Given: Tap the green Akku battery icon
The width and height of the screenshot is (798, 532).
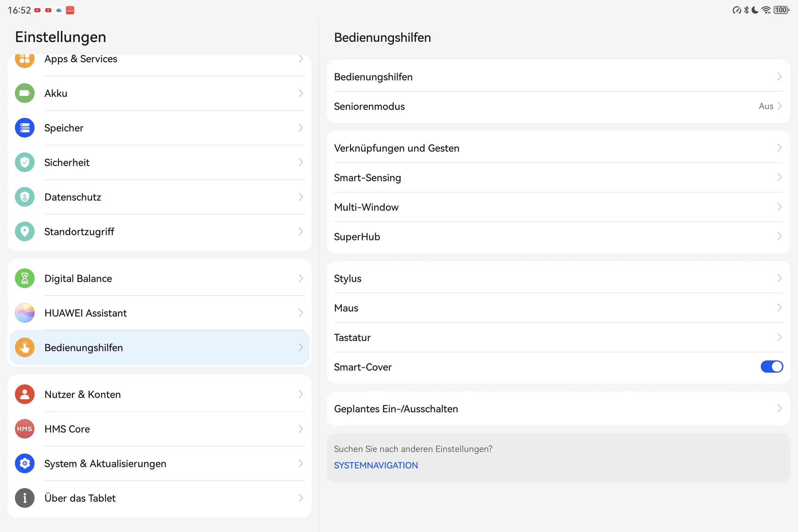Looking at the screenshot, I should 25,93.
